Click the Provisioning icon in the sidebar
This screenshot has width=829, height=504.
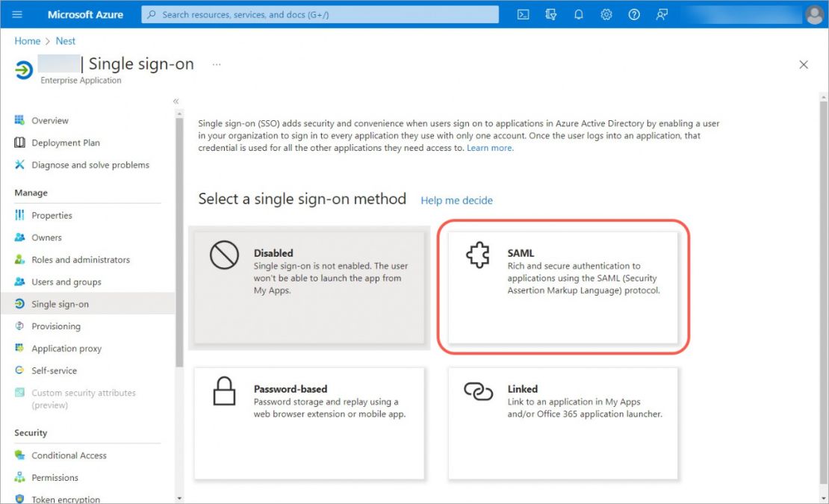click(19, 326)
